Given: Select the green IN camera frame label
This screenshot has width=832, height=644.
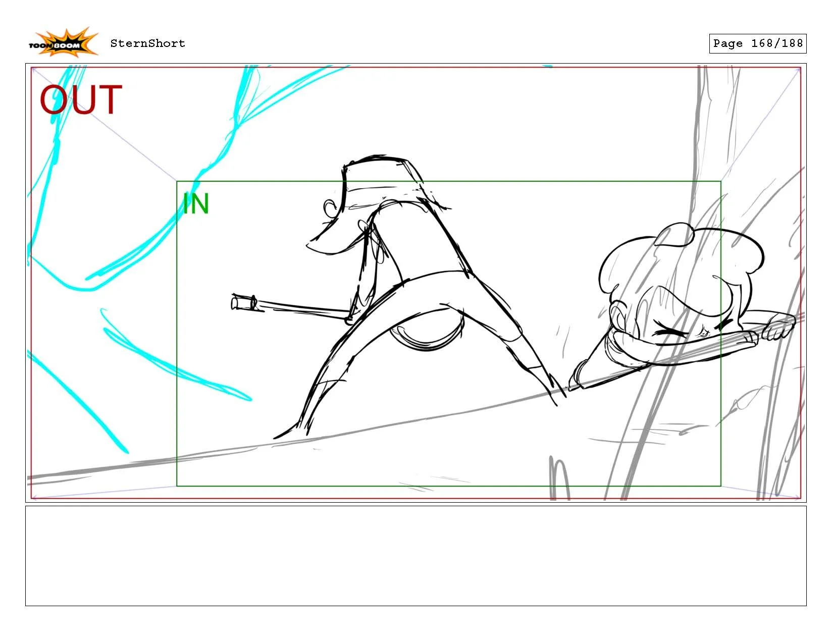Looking at the screenshot, I should click(197, 204).
